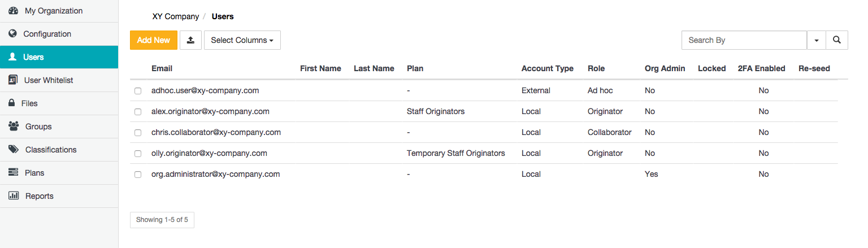Click the Plans server icon
Viewport: 868px width, 248px height.
14,173
